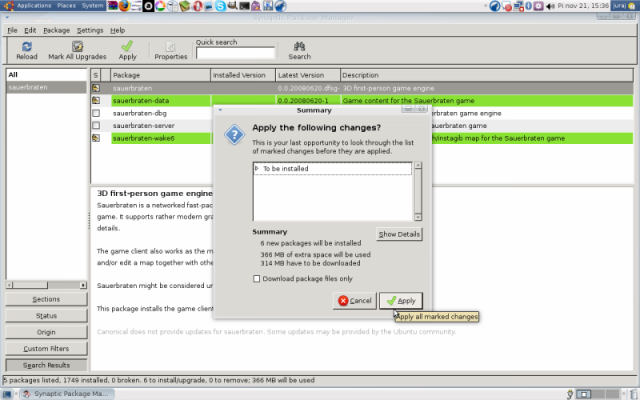This screenshot has width=640, height=400.
Task: Select All in the filter list
Action: click(46, 75)
